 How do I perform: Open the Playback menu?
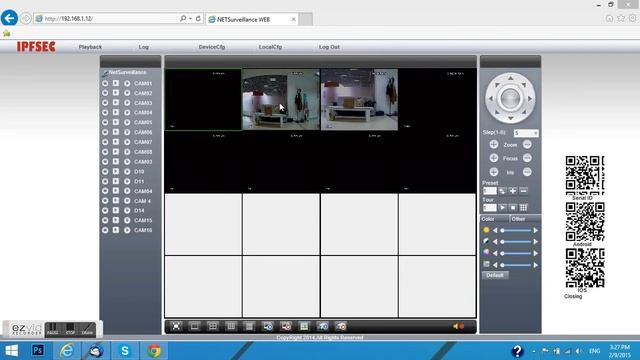click(90, 47)
